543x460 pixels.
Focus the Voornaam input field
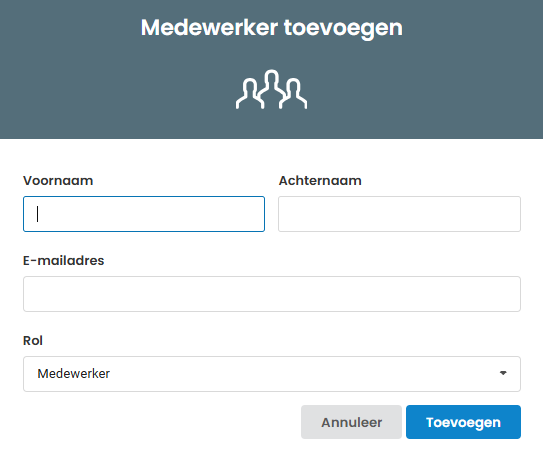click(144, 214)
